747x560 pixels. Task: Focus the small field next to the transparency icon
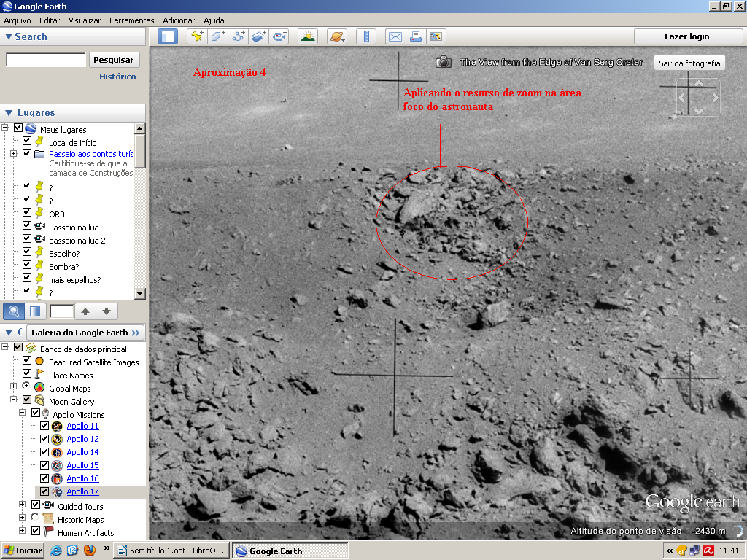click(61, 311)
